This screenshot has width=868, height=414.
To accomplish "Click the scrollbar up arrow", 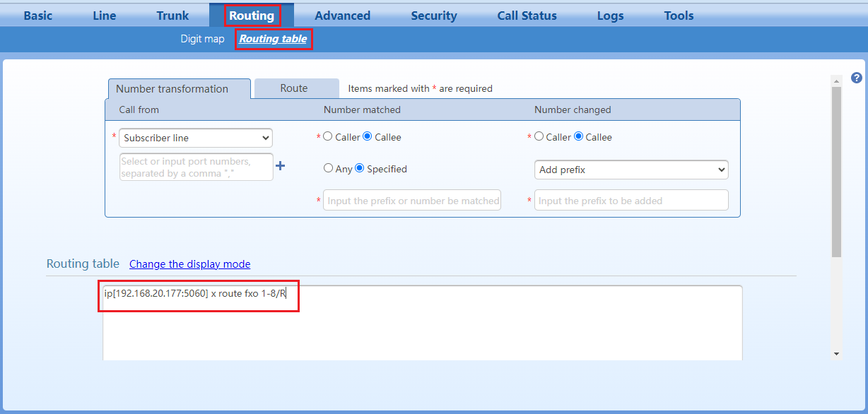I will click(x=836, y=81).
